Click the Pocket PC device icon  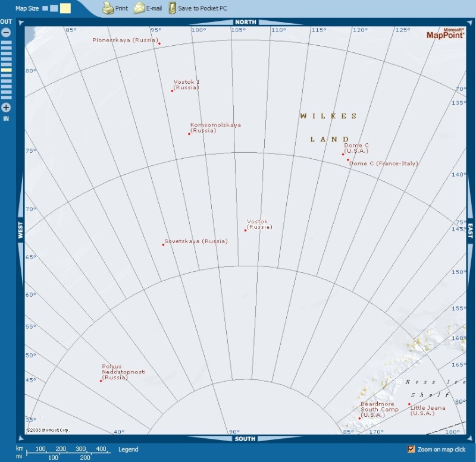(172, 8)
